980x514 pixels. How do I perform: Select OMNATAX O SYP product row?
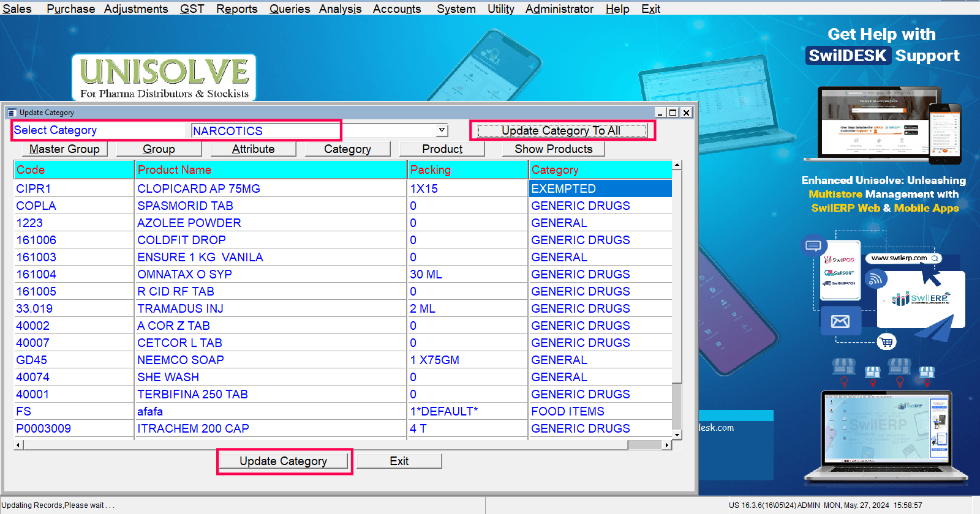point(271,274)
